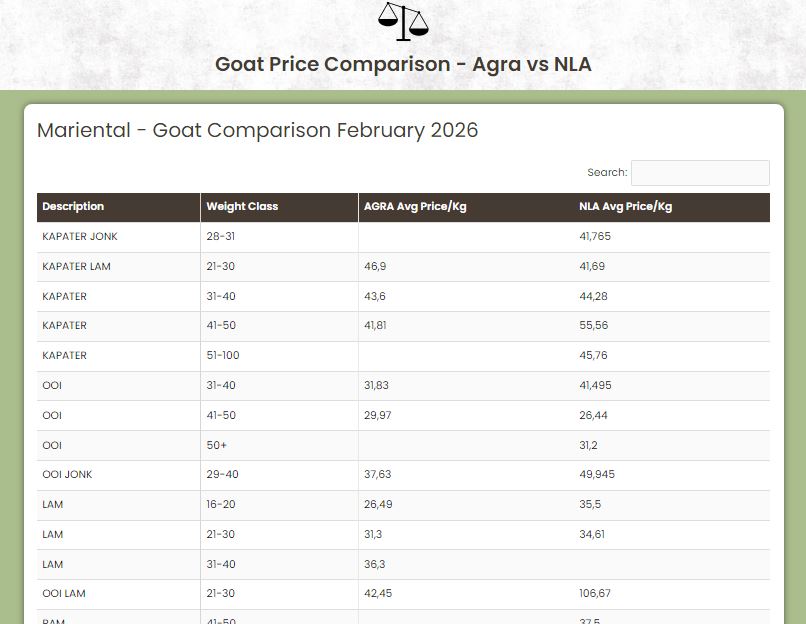Click weight class 29-40
Viewport: 806px width, 624px height.
coord(222,474)
